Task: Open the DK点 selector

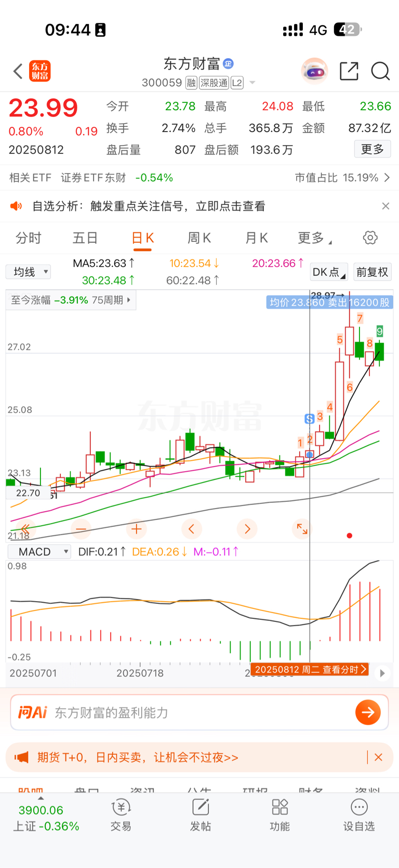Action: [329, 272]
